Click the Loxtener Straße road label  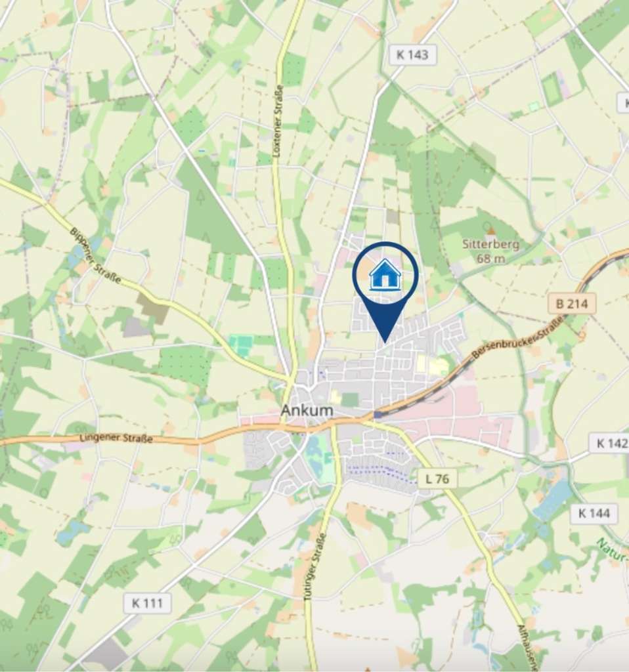(x=278, y=121)
